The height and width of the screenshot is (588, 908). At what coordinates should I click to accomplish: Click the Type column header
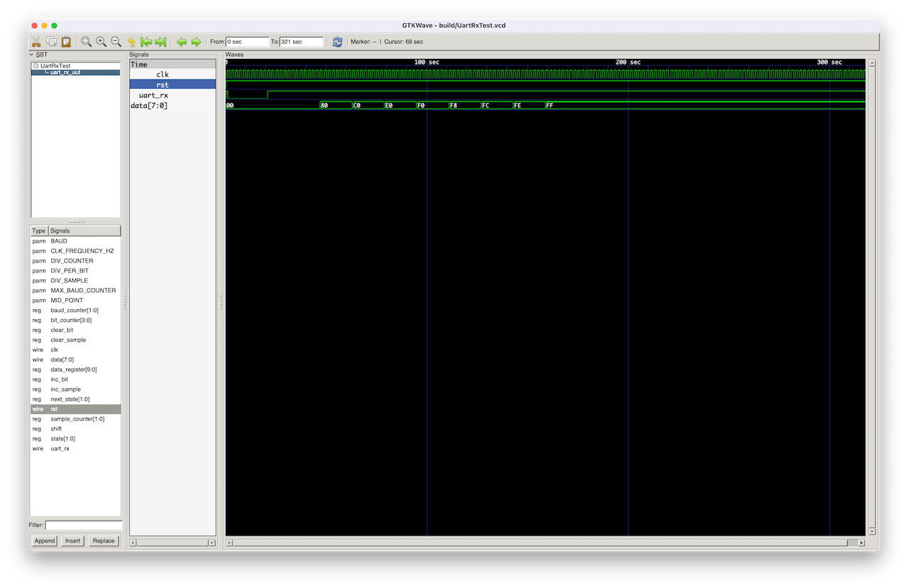pos(39,231)
